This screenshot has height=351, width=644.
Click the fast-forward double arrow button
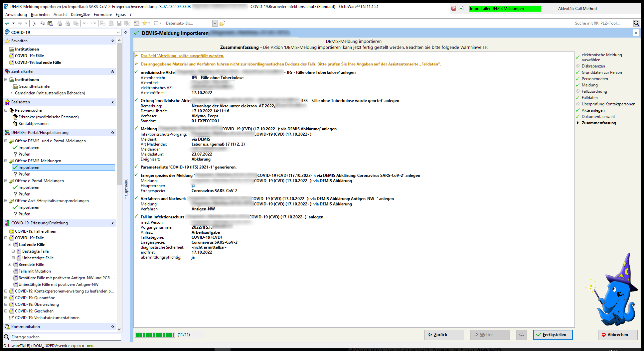522,335
